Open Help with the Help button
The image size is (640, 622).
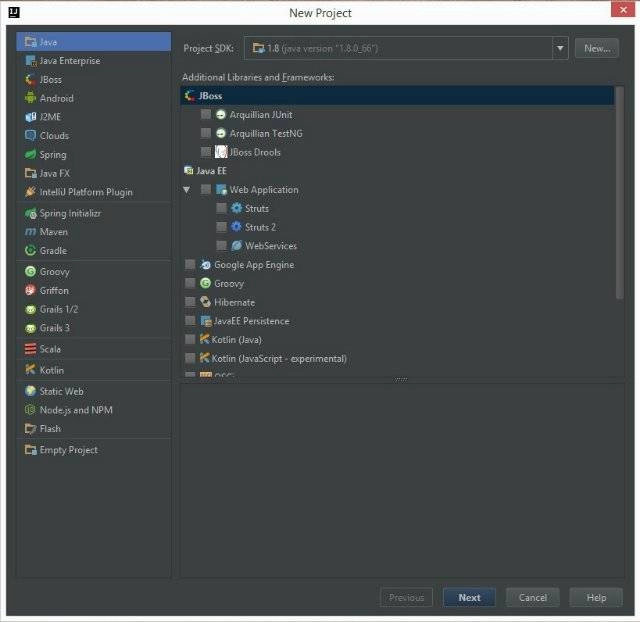596,598
